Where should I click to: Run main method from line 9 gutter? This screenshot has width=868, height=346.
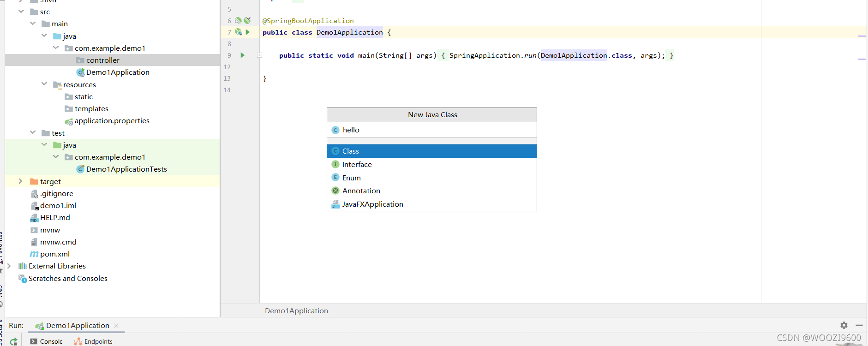(x=242, y=55)
